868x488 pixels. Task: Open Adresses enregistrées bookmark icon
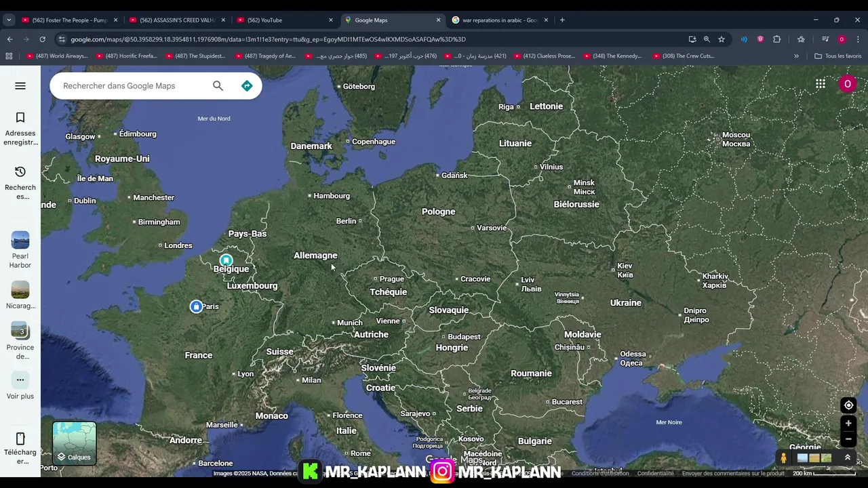(x=20, y=118)
